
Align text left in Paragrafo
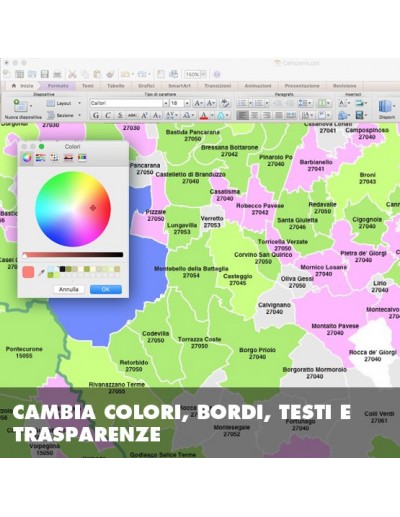click(242, 115)
